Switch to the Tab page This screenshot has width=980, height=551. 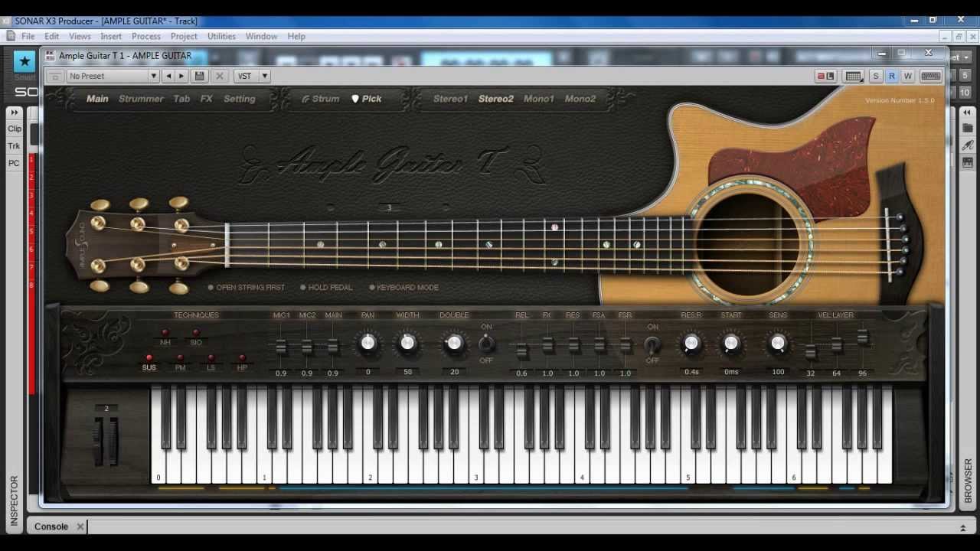181,99
